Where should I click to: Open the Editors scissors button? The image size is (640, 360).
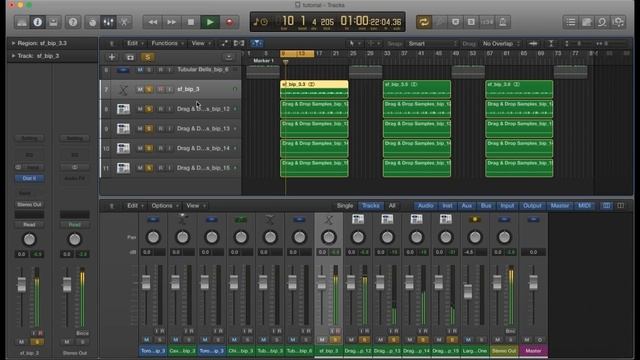[x=124, y=22]
